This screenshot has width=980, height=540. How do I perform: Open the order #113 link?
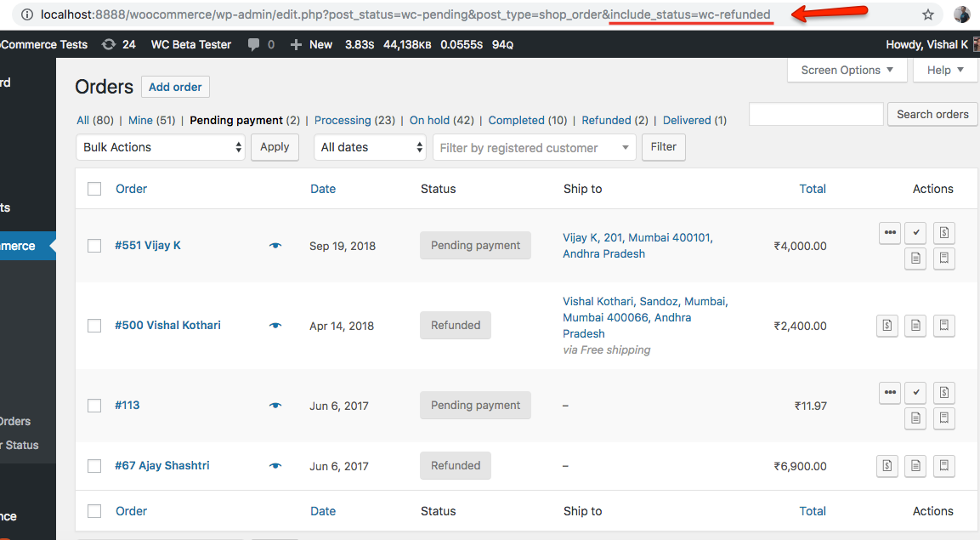click(x=127, y=406)
